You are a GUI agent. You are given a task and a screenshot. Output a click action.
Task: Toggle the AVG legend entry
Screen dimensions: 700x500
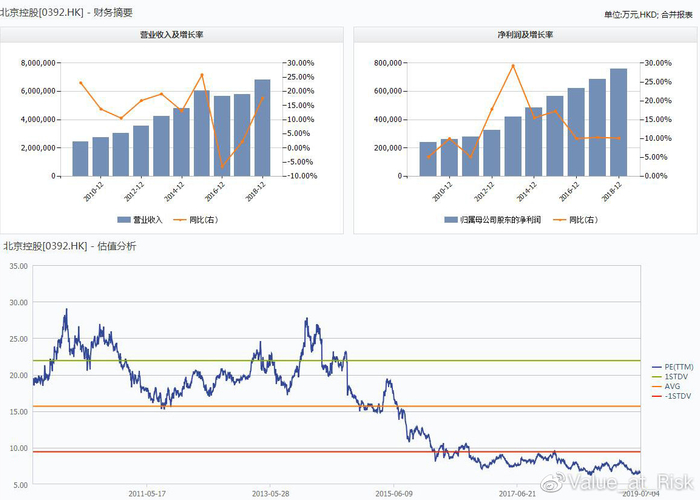coord(666,387)
